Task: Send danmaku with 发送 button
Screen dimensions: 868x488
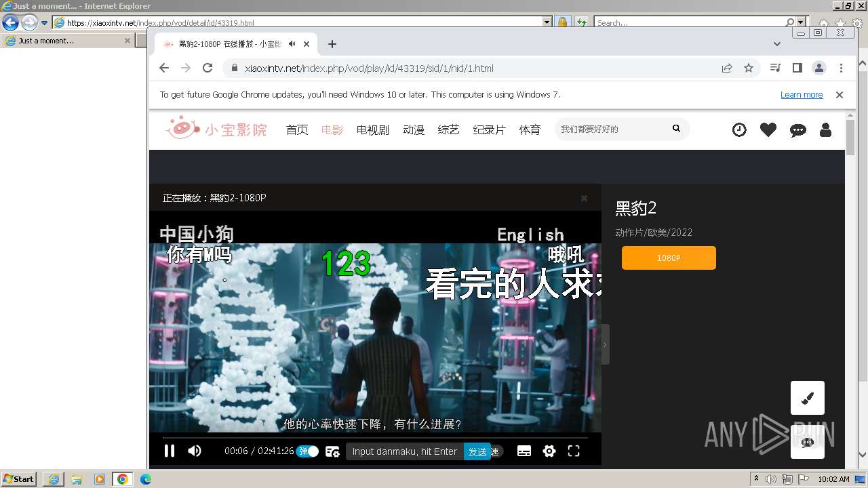Action: [477, 451]
